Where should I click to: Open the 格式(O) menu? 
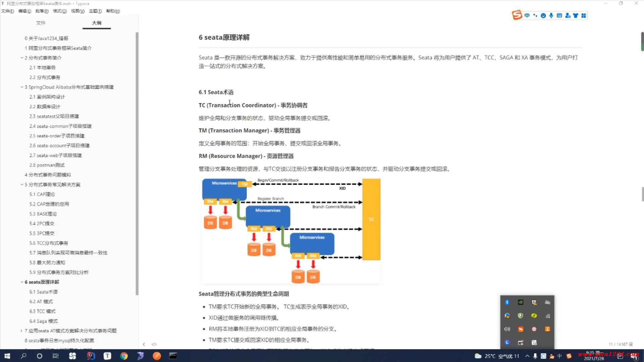coord(60,11)
